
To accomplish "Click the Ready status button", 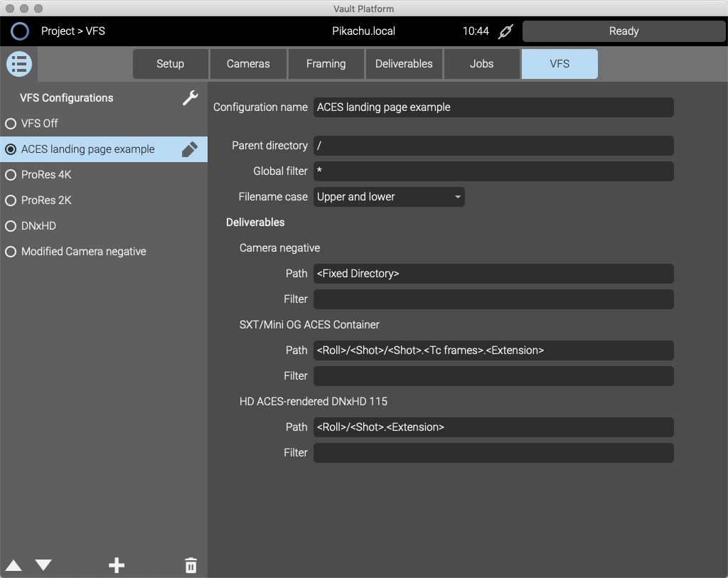I will 623,31.
